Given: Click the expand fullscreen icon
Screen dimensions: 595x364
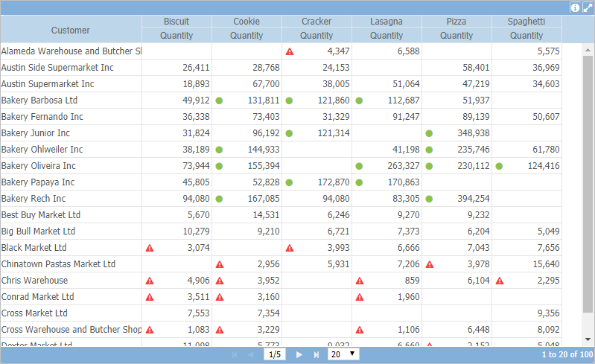Looking at the screenshot, I should pos(588,7).
